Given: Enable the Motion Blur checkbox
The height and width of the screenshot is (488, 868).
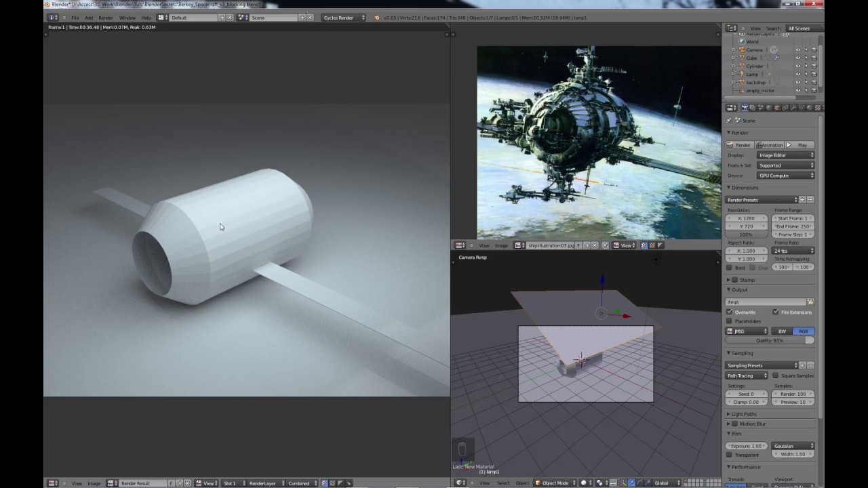Looking at the screenshot, I should (734, 424).
